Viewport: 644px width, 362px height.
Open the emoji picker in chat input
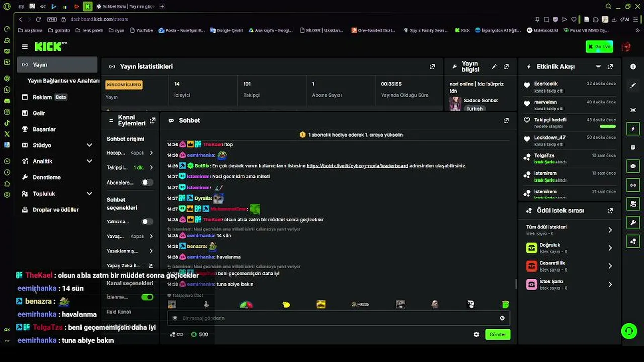click(502, 318)
